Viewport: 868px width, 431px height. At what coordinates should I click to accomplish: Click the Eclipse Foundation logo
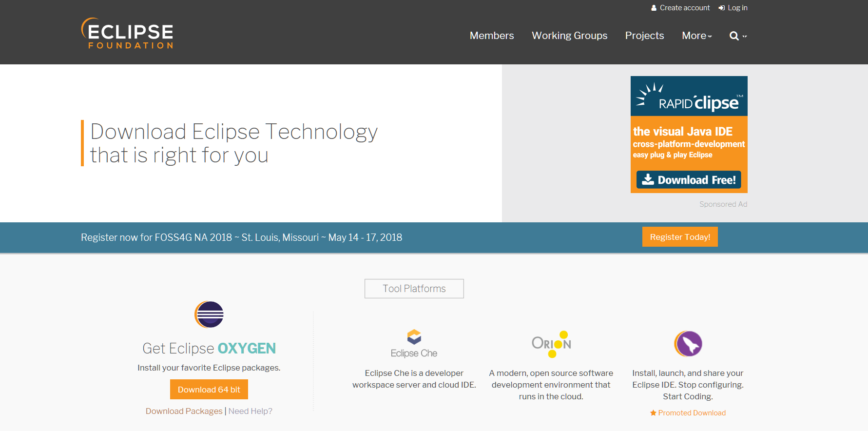click(127, 33)
